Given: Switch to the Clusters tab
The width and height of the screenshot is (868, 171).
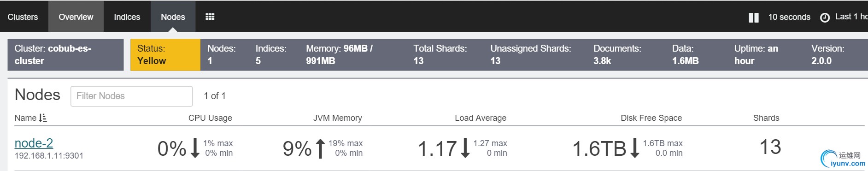Looking at the screenshot, I should (x=23, y=17).
